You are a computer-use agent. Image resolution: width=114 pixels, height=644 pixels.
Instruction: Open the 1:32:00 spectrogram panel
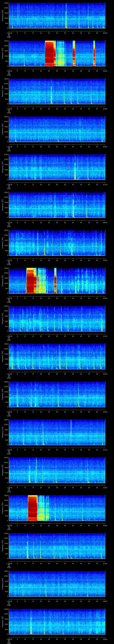click(57, 394)
